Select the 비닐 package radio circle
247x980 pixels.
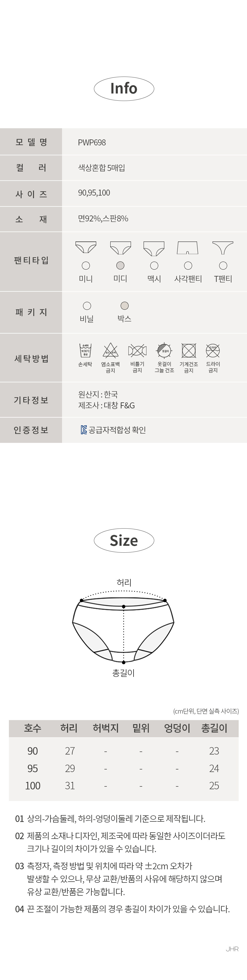tap(87, 305)
